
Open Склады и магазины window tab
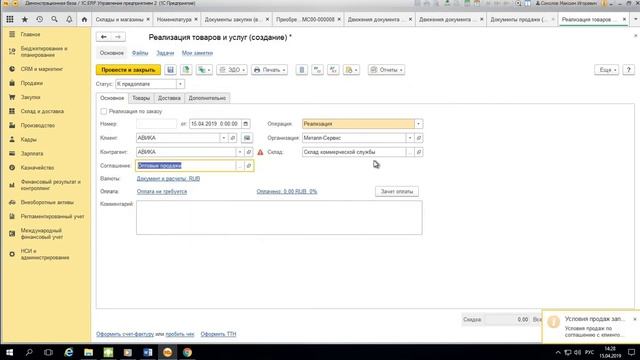120,19
